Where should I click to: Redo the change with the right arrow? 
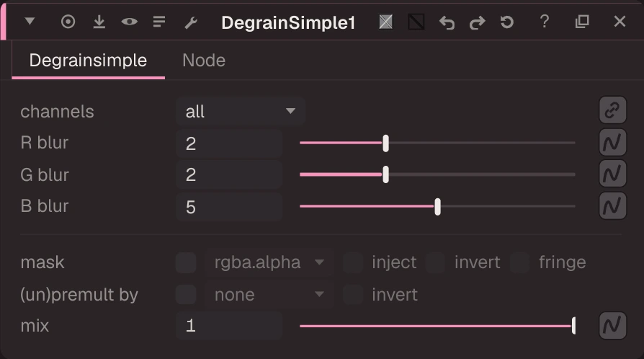[x=478, y=22]
